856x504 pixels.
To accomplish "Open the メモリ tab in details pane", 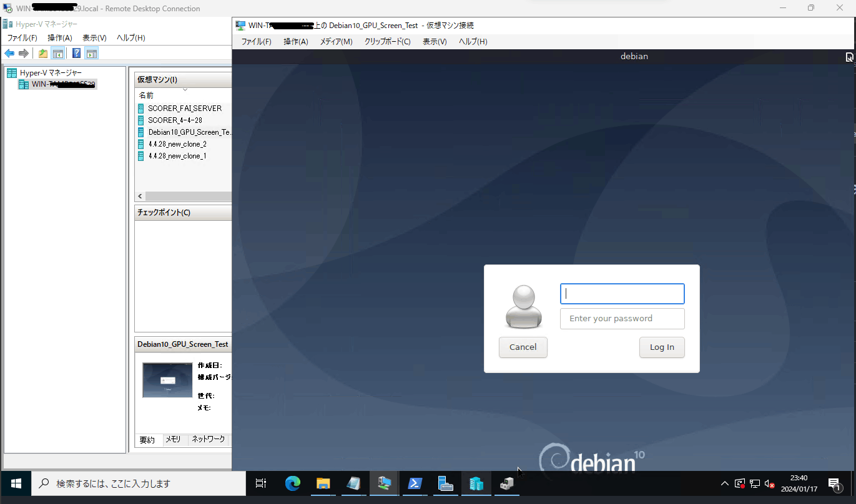I will click(173, 440).
